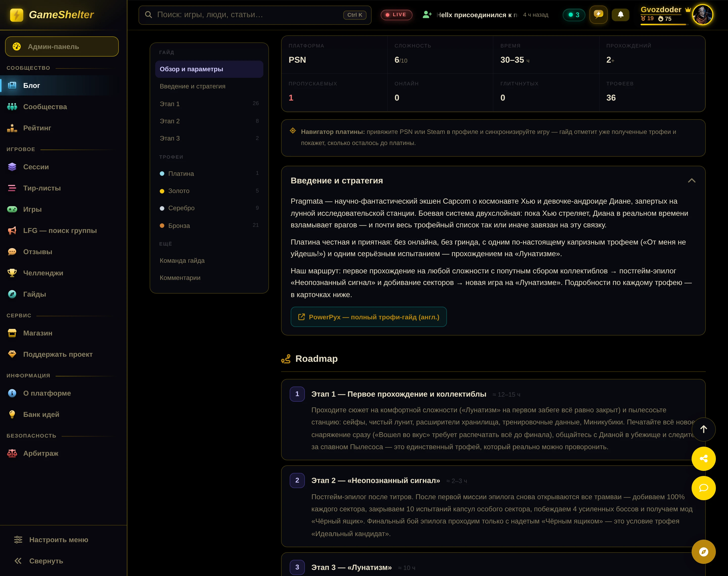The height and width of the screenshot is (576, 728).
Task: Jump to Этап 2 in guide nav
Action: (209, 121)
